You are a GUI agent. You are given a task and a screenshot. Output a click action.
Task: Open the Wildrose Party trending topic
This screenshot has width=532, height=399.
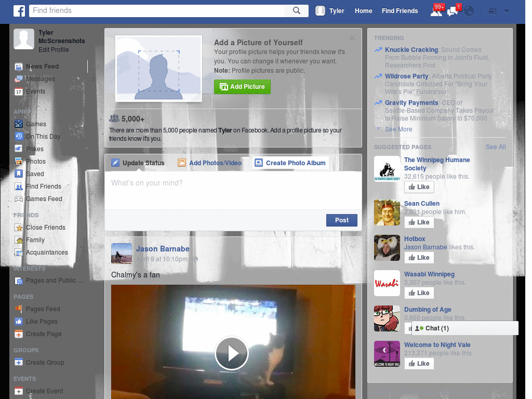pos(406,76)
